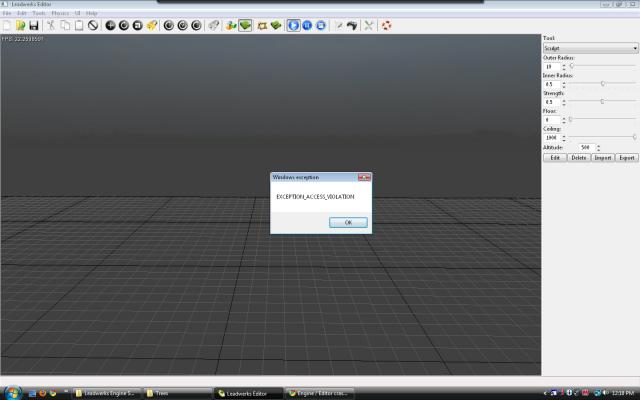The image size is (640, 400).
Task: Open the Physics menu
Action: (x=60, y=13)
